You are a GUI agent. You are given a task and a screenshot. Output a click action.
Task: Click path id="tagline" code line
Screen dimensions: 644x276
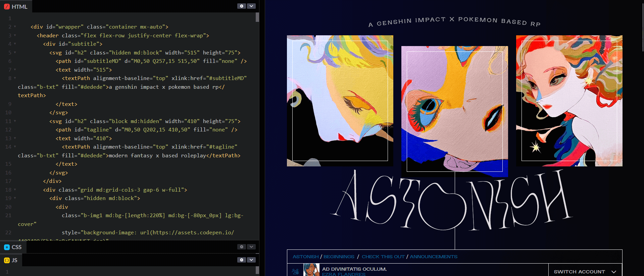(146, 129)
